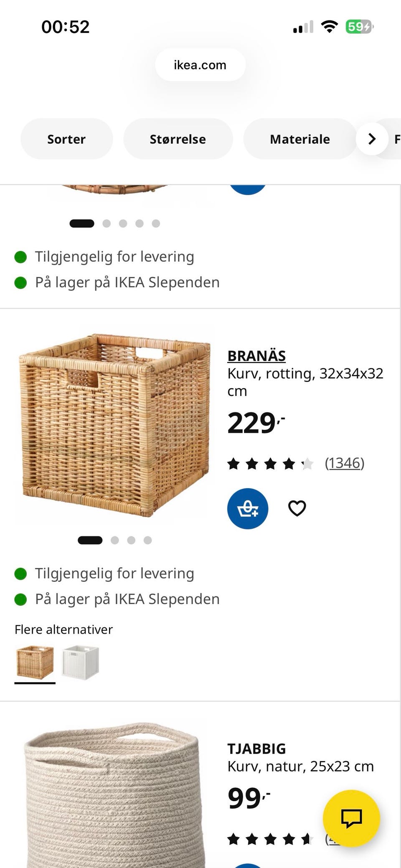Expand the Materiale filter

click(299, 139)
